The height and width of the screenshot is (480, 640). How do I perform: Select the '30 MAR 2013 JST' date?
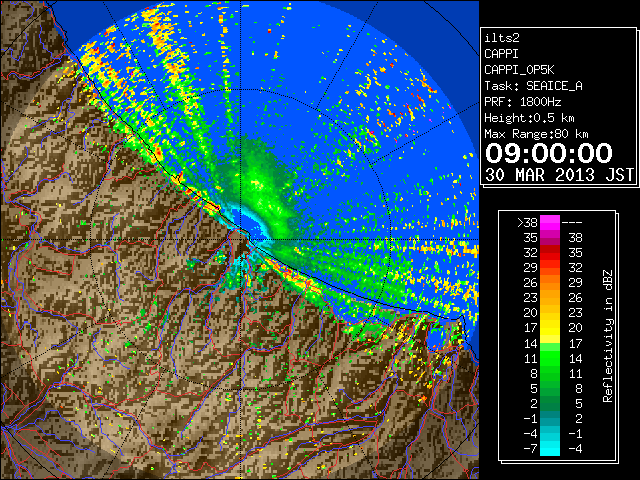click(x=559, y=175)
